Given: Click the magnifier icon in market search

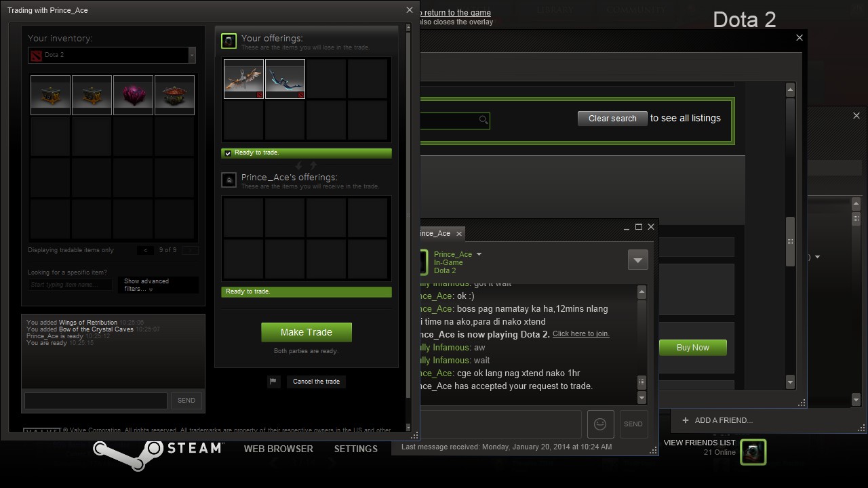Looking at the screenshot, I should click(483, 120).
